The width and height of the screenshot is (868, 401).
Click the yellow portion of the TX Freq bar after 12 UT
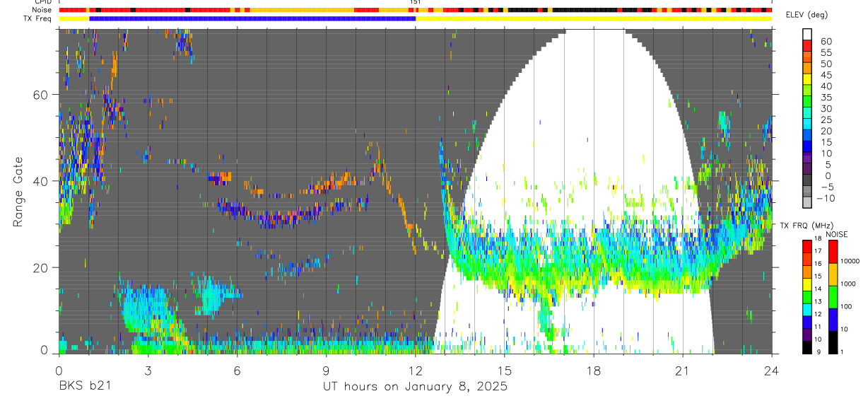pyautogui.click(x=594, y=18)
